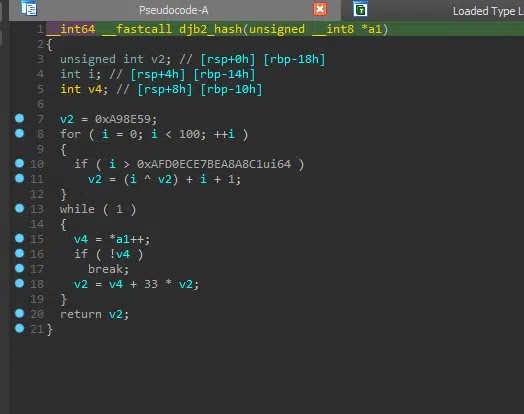Click line number 6 in the gutter

[x=40, y=104]
